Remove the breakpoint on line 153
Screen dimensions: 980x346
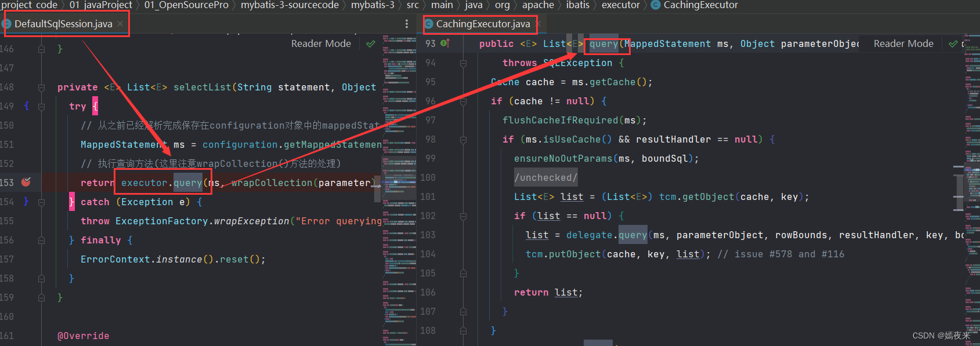click(x=26, y=182)
